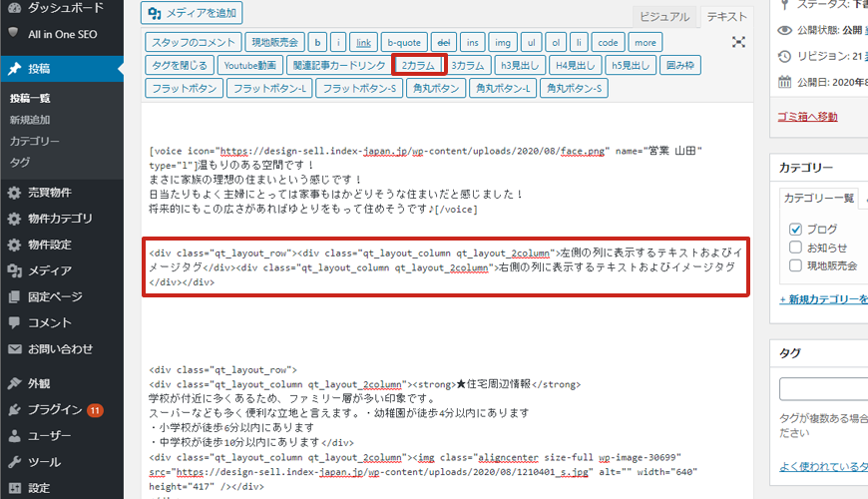Open the Dashboard sidebar icon
868x499 pixels.
14,7
